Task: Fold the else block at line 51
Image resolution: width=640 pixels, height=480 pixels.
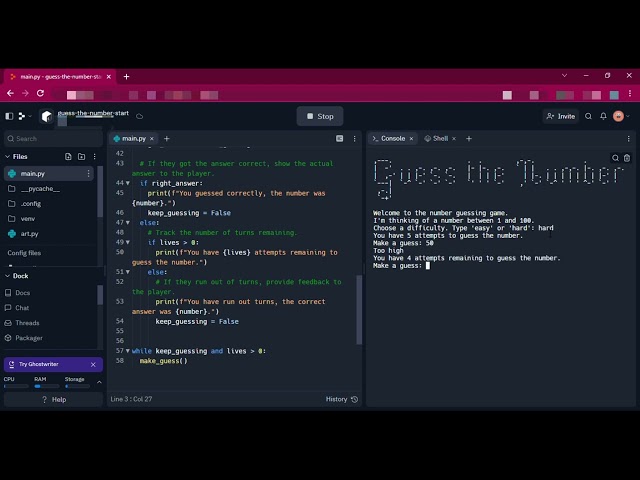Action: click(x=128, y=272)
